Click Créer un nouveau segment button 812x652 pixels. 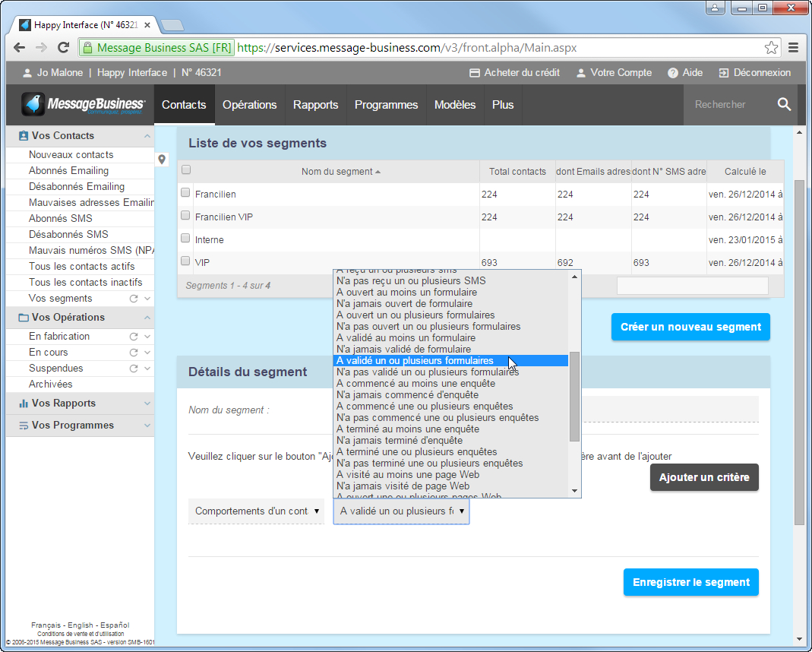coord(690,327)
